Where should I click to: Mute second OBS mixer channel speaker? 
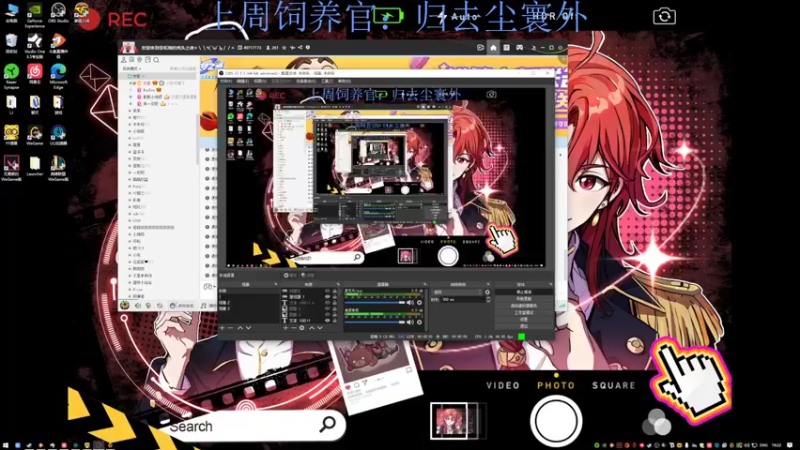410,322
